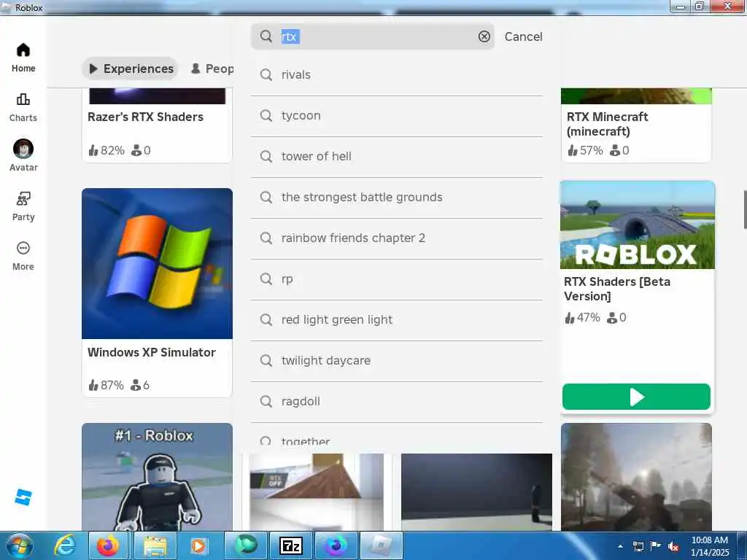The image size is (747, 560).
Task: Select the People tab
Action: (x=212, y=69)
